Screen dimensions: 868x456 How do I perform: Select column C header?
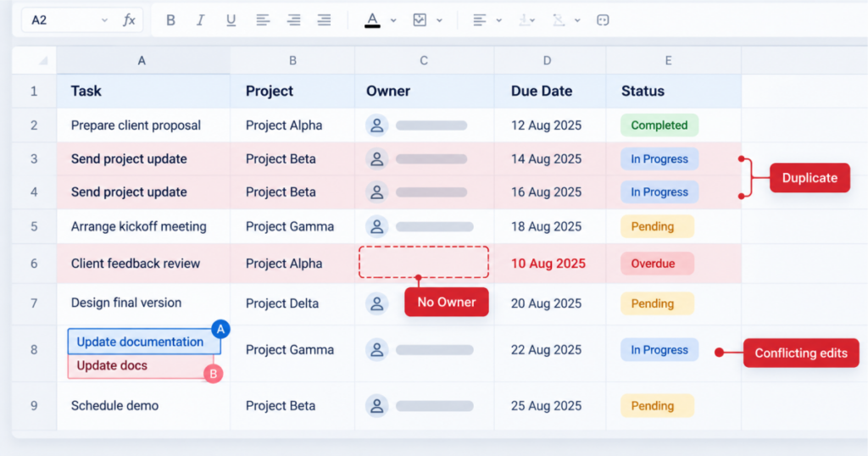pyautogui.click(x=424, y=60)
